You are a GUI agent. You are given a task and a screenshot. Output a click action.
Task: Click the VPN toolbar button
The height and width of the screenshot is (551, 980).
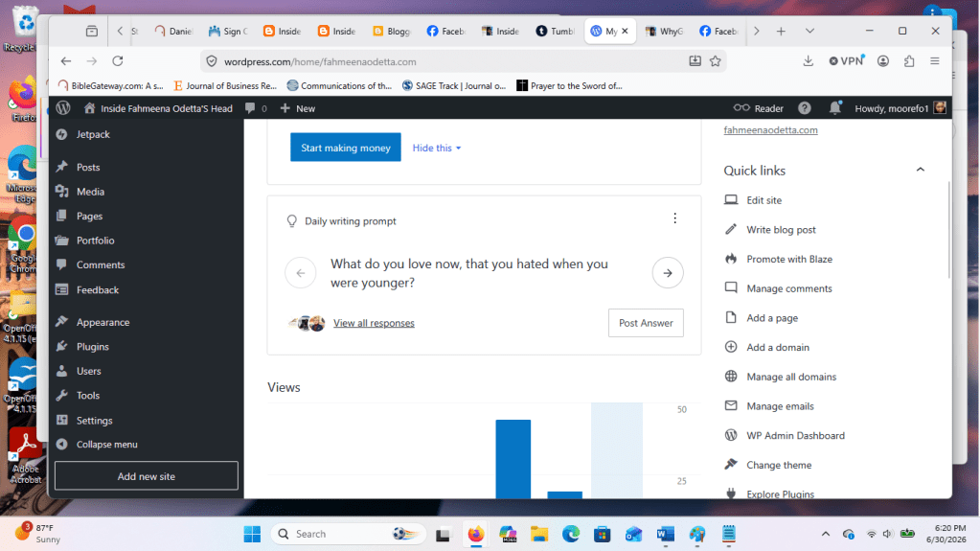tap(846, 61)
